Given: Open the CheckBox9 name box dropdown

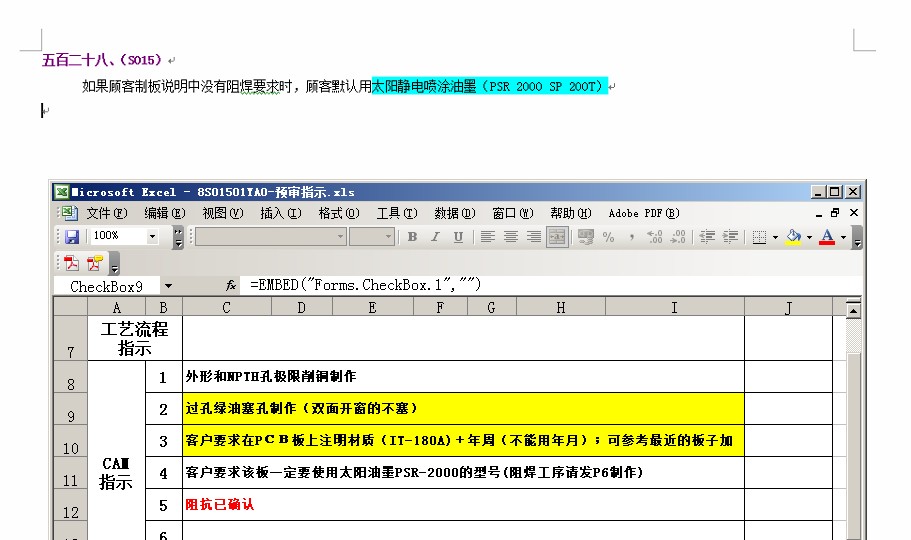Looking at the screenshot, I should coord(168,286).
